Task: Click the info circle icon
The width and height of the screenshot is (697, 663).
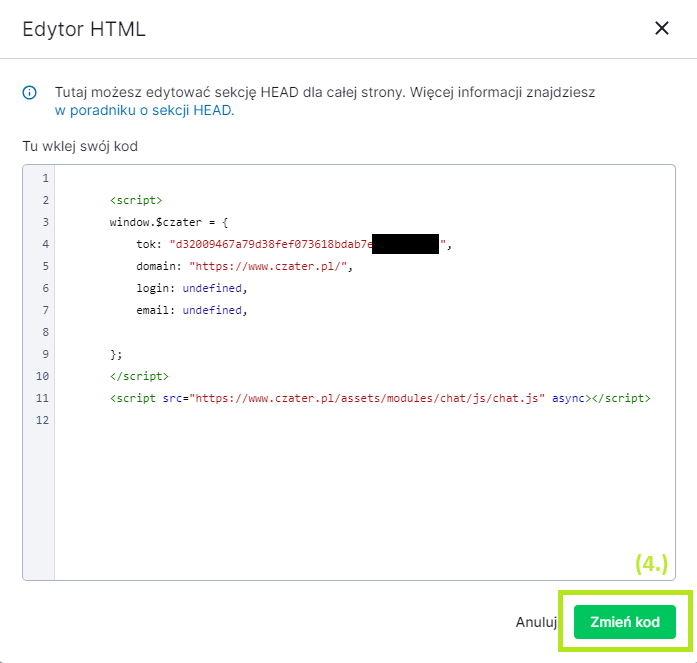Action: [x=30, y=93]
